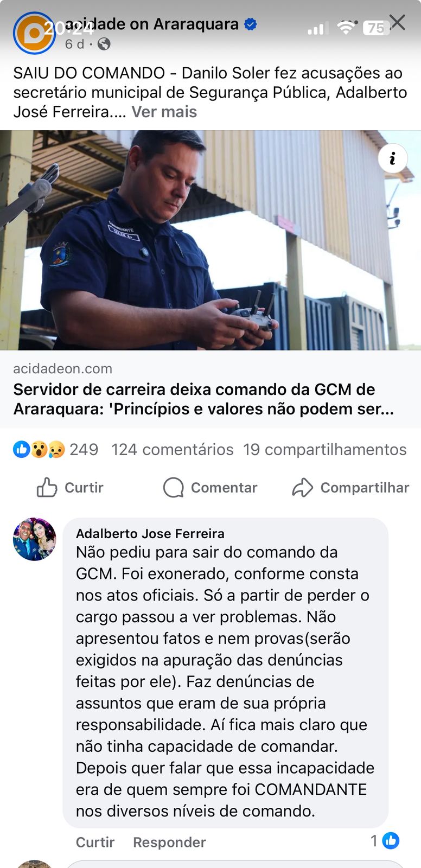
Task: Click Adalberto Jose Ferreira's profile picture
Action: point(34,539)
